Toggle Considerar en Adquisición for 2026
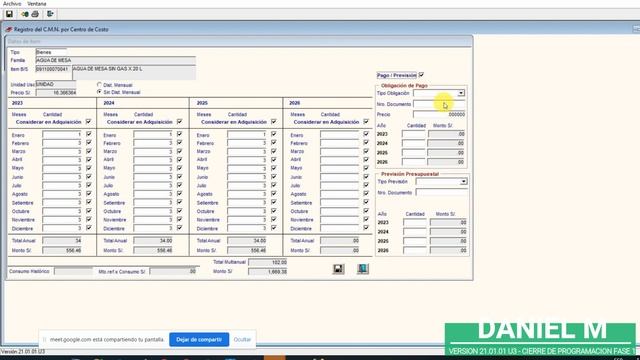Screen dimensions: 640x360 pyautogui.click(x=366, y=122)
